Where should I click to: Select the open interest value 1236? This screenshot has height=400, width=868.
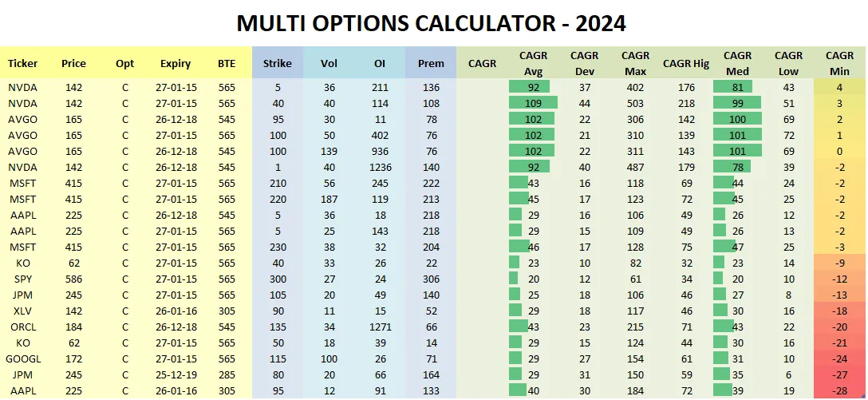coord(380,167)
